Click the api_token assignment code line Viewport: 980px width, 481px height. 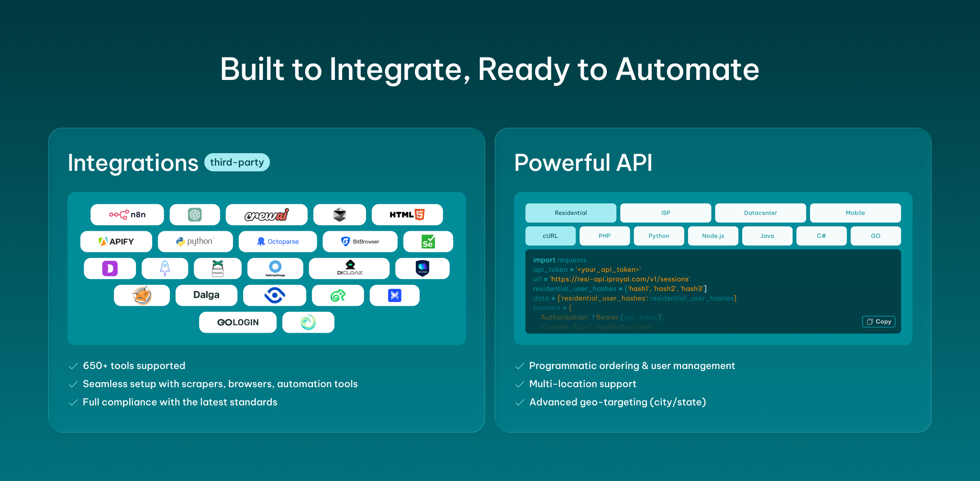point(587,269)
